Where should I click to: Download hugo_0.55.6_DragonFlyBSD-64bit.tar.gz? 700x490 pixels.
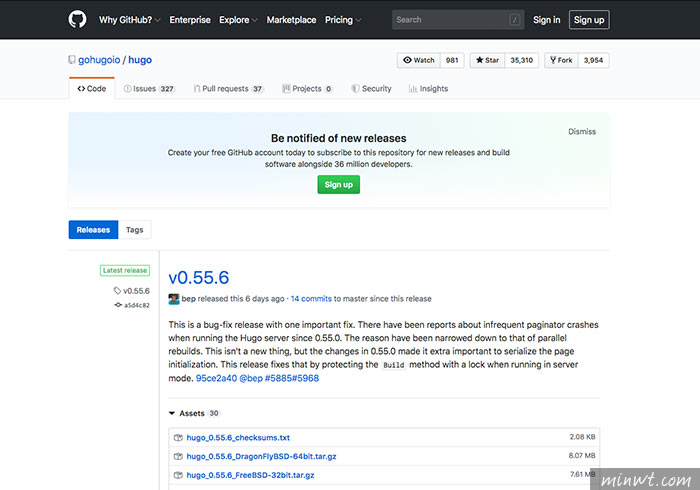tap(261, 456)
